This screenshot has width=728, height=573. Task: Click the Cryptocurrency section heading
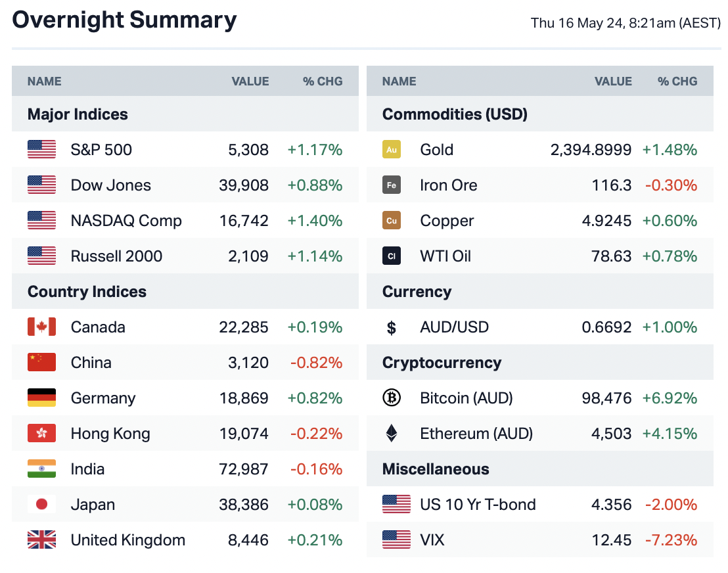[x=442, y=363]
